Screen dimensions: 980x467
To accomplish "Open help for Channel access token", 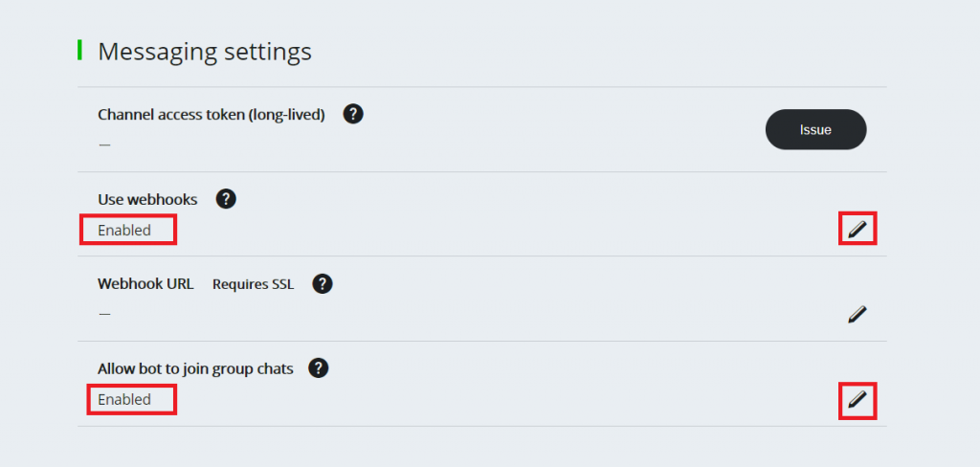I will (353, 115).
